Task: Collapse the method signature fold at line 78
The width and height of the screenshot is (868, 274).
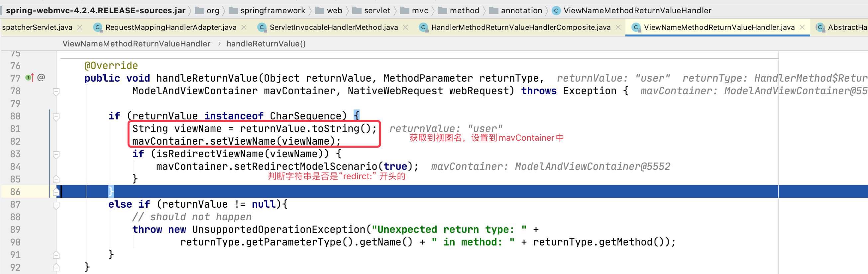Action: click(56, 92)
